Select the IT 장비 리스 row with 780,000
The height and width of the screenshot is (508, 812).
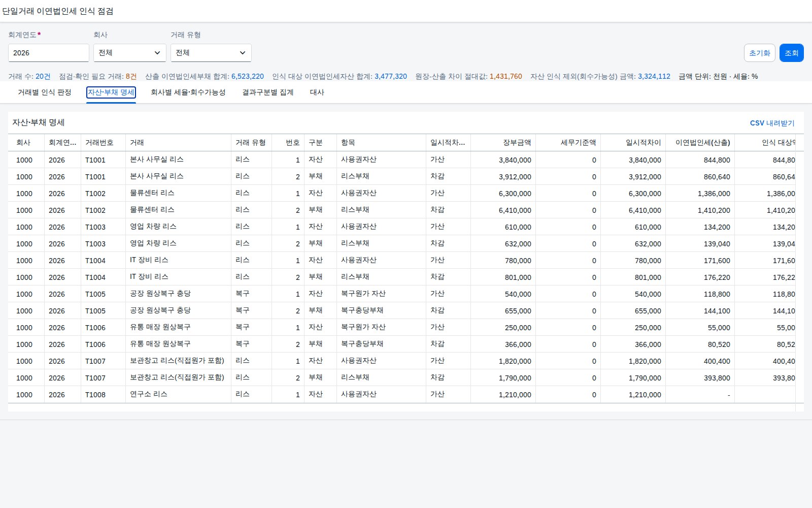(402, 260)
